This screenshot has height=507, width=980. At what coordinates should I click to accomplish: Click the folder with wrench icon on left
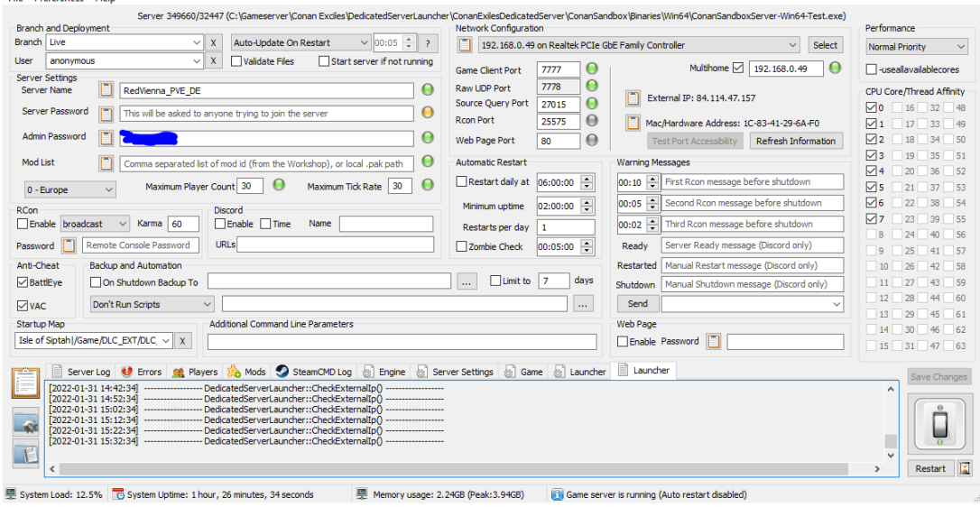point(25,422)
